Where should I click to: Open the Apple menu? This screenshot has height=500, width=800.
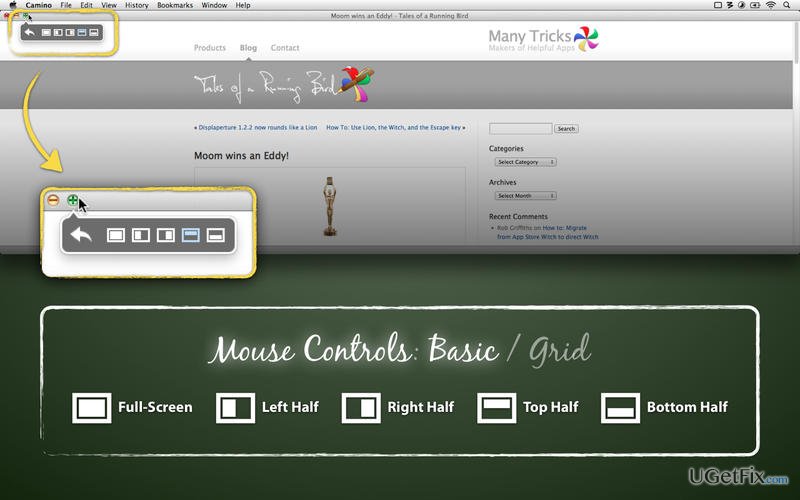[13, 5]
